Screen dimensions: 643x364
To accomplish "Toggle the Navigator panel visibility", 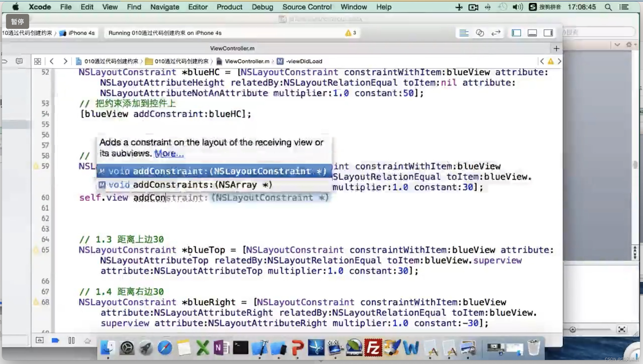I will tap(516, 33).
